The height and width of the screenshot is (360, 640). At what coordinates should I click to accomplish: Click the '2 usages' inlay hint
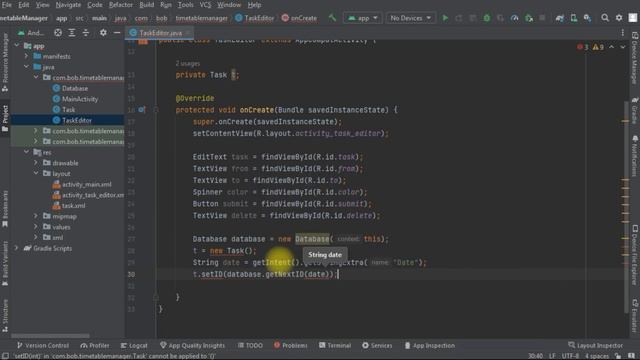tap(187, 64)
